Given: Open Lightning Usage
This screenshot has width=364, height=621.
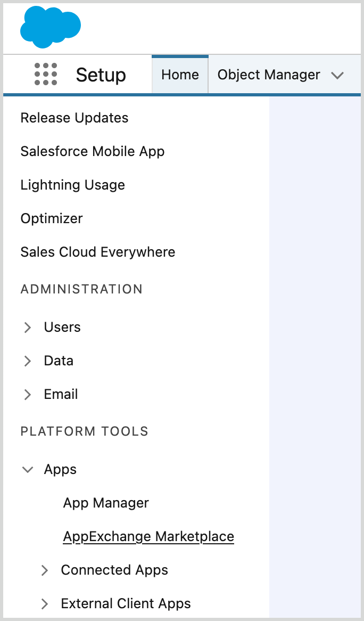Looking at the screenshot, I should click(72, 185).
